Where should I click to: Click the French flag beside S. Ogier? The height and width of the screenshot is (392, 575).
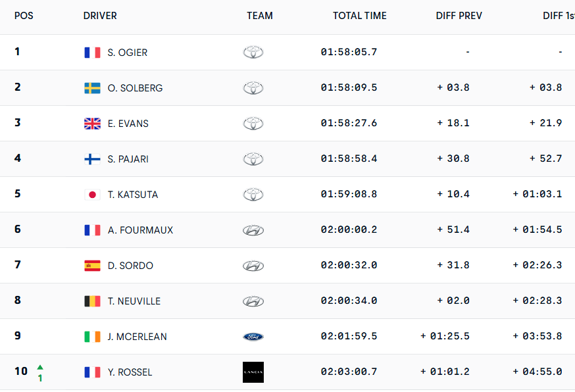coord(92,53)
